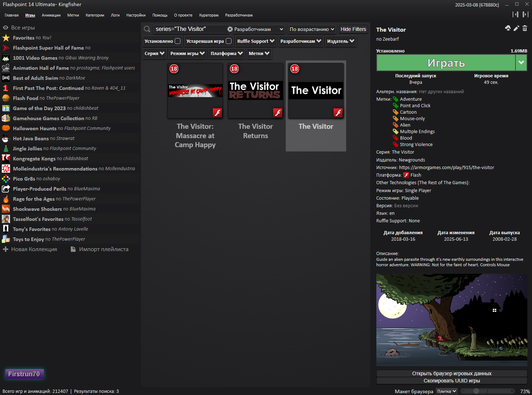
Task: Enable the Устаревшая игра checkbox
Action: click(x=229, y=41)
